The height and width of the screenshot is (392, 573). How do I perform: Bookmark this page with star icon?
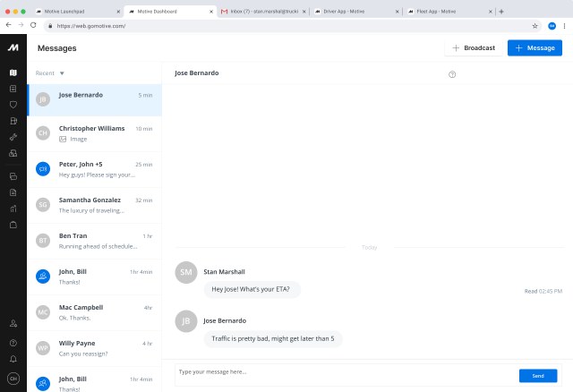click(x=535, y=26)
